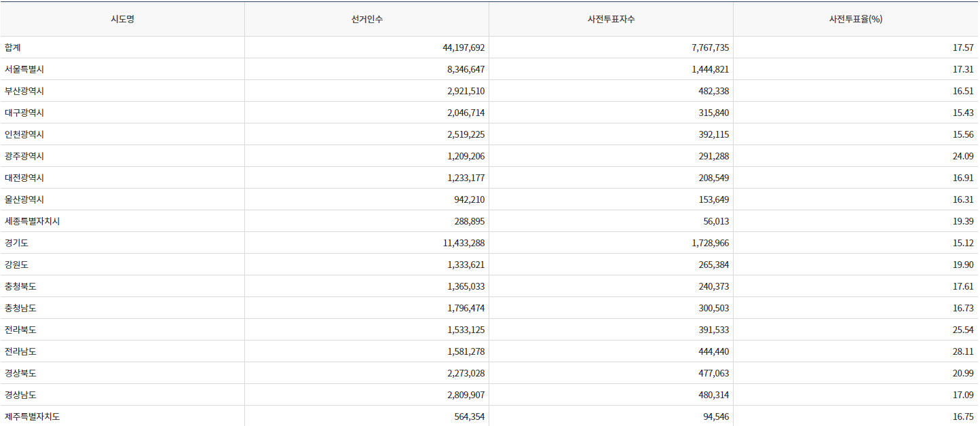Viewport: 980px width, 426px height.
Task: Select the 강원도 row label
Action: (17, 265)
